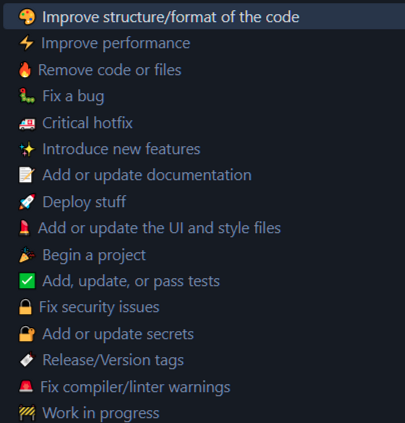This screenshot has height=423, width=405.
Task: Click the sparkles emoji icon
Action: (27, 149)
